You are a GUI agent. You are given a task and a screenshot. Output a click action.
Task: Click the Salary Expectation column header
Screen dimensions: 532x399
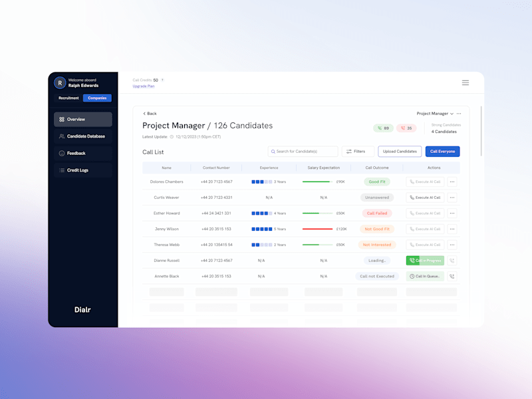324,168
